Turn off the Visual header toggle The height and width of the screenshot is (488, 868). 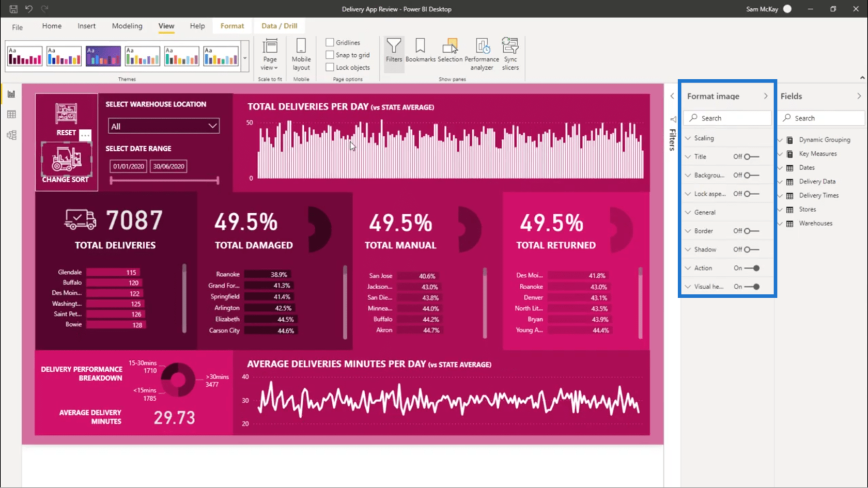[752, 287]
